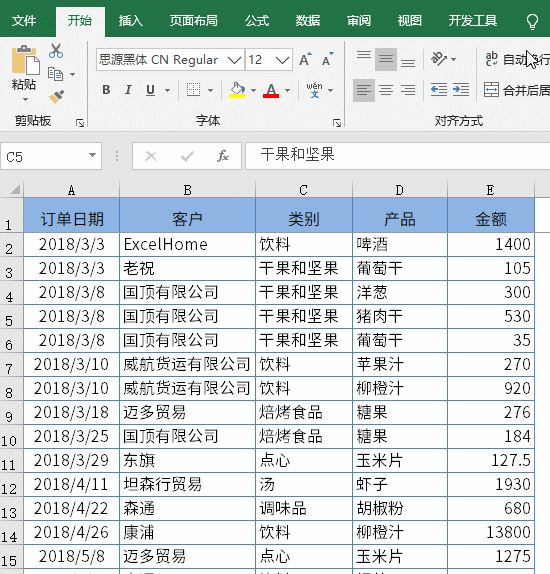Screen dimensions: 550x574
Task: Toggle automatic wrap text
Action: pyautogui.click(x=516, y=59)
